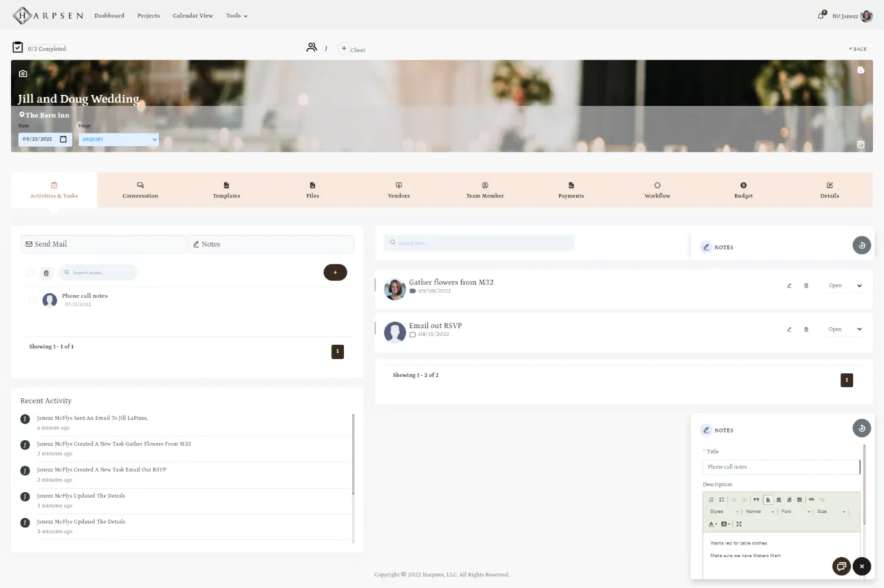
Task: Click in the Search notes field
Action: [x=98, y=273]
